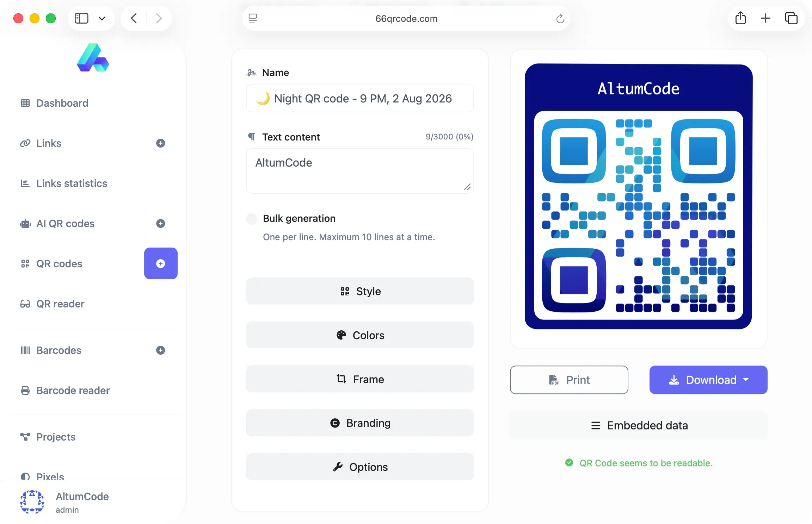This screenshot has height=524, width=812.
Task: Click the Links statistics chart icon
Action: point(25,183)
